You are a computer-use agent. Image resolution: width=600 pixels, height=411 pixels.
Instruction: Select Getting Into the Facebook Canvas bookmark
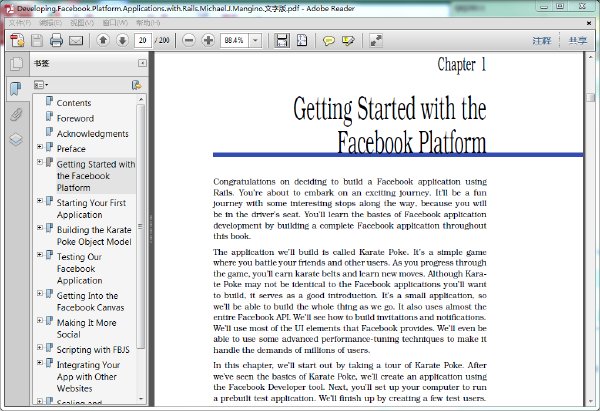point(91,302)
